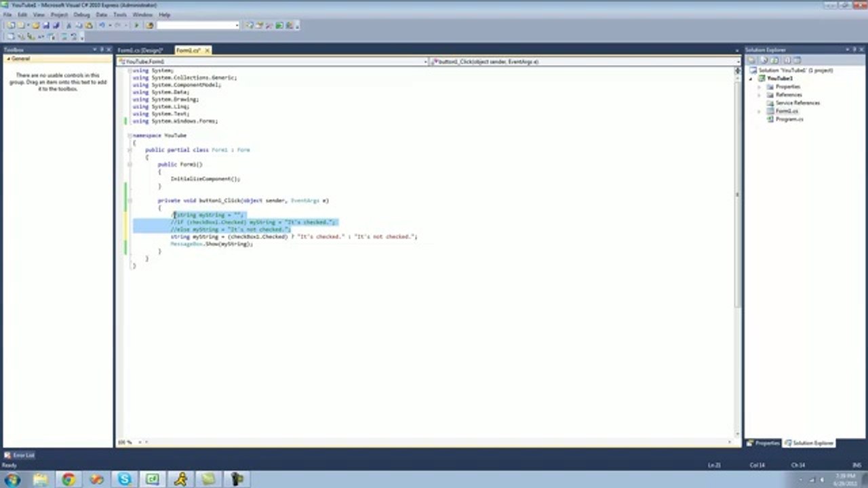The height and width of the screenshot is (488, 868).
Task: Click Show All Files icon in Solution Explorer
Action: [x=764, y=60]
